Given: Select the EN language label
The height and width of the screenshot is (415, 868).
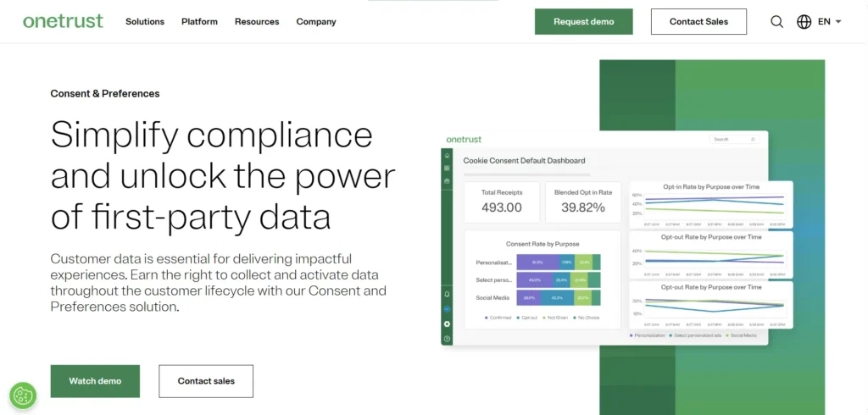Looking at the screenshot, I should (824, 21).
